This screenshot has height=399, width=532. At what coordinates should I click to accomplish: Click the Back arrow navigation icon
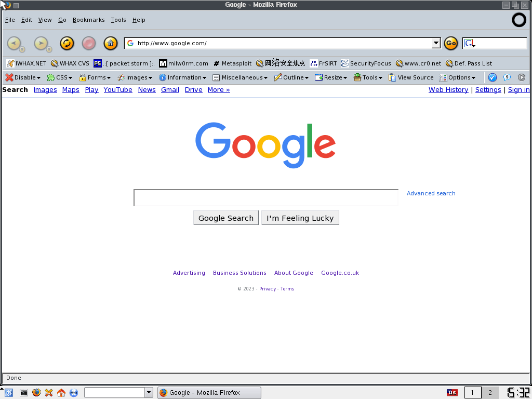click(14, 43)
